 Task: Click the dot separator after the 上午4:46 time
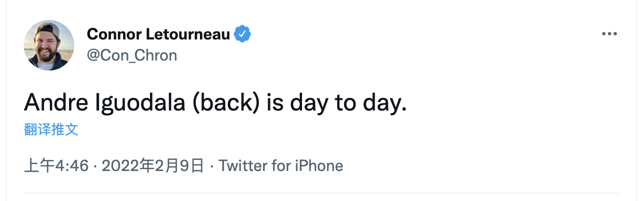coord(95,166)
